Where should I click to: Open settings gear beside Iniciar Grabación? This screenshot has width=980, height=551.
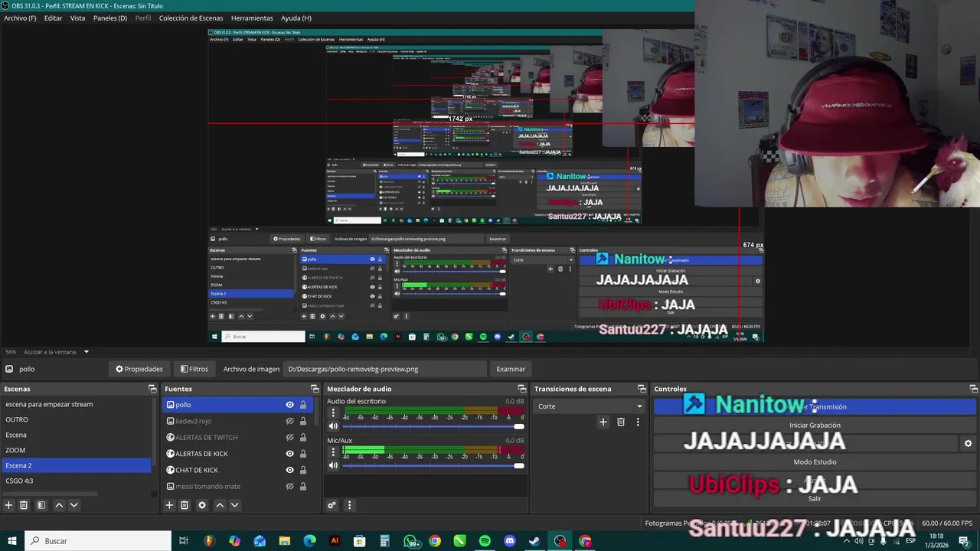pyautogui.click(x=968, y=443)
